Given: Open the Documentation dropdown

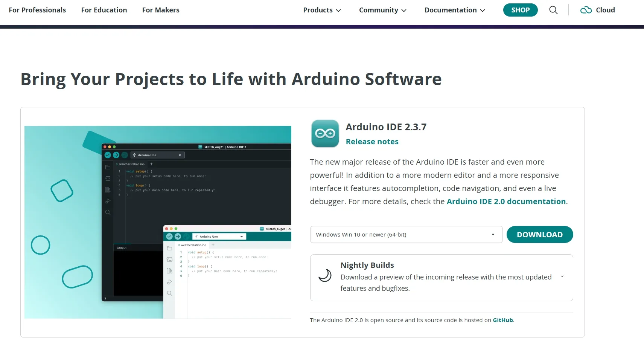Looking at the screenshot, I should [454, 10].
